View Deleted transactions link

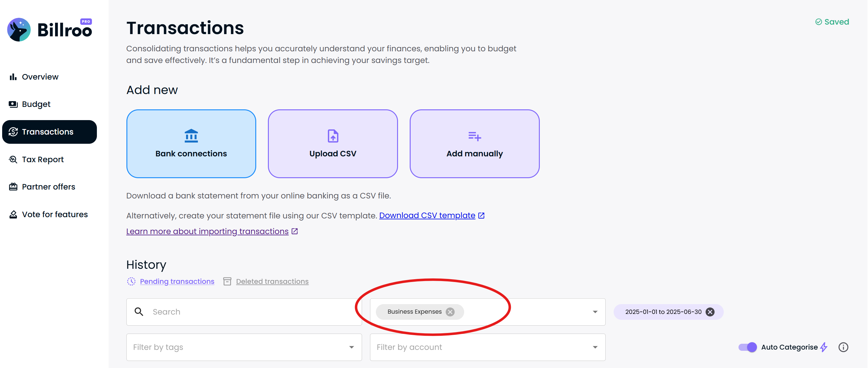pyautogui.click(x=272, y=282)
